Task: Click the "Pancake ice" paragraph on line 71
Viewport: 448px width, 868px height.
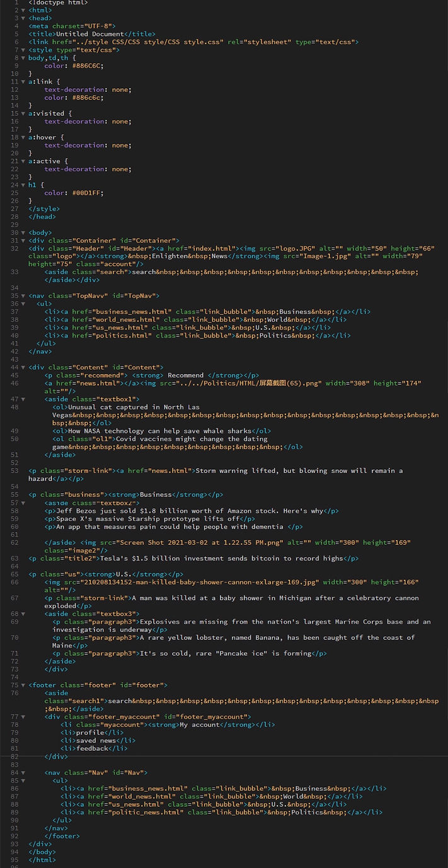Action: 190,653
